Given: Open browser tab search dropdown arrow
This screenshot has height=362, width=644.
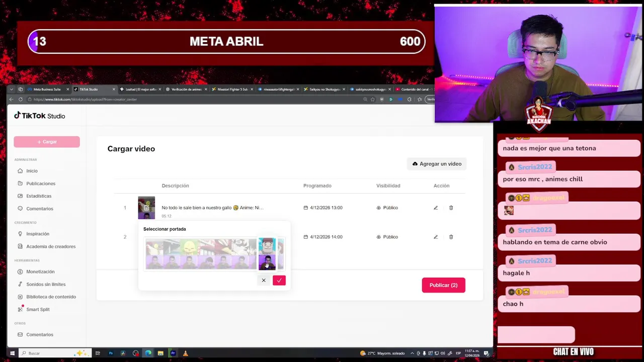Looking at the screenshot, I should tap(12, 89).
